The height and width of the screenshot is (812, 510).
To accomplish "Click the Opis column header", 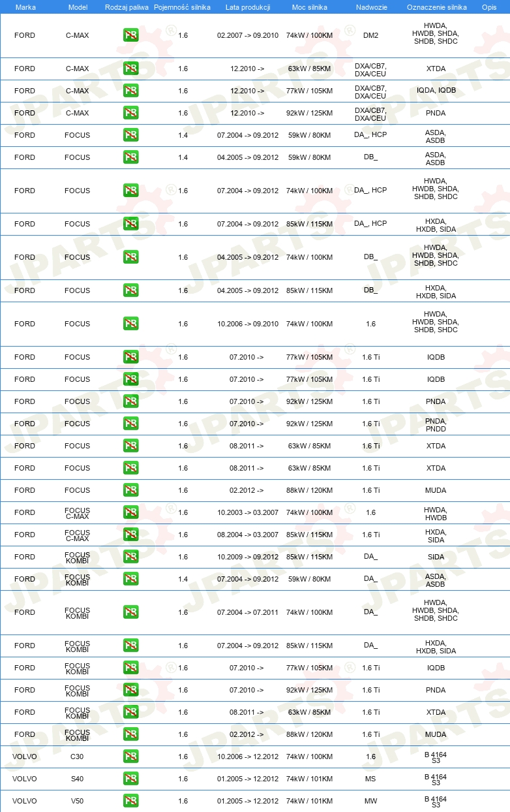I will coord(488,7).
